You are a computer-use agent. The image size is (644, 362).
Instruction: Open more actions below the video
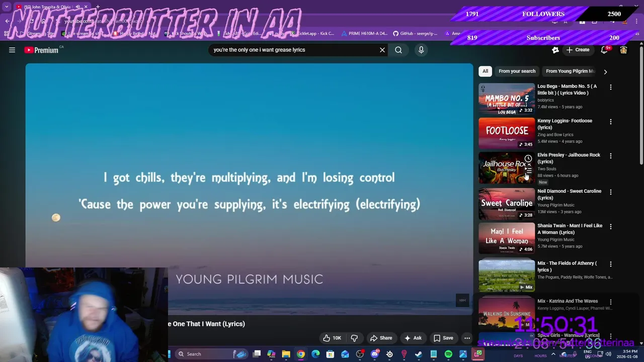[x=467, y=338]
